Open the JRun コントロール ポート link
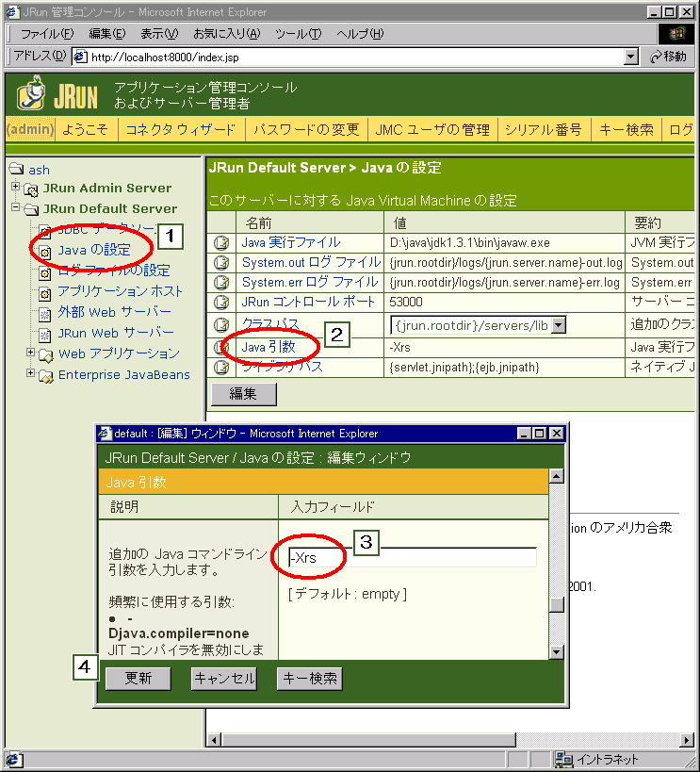 coord(308,302)
